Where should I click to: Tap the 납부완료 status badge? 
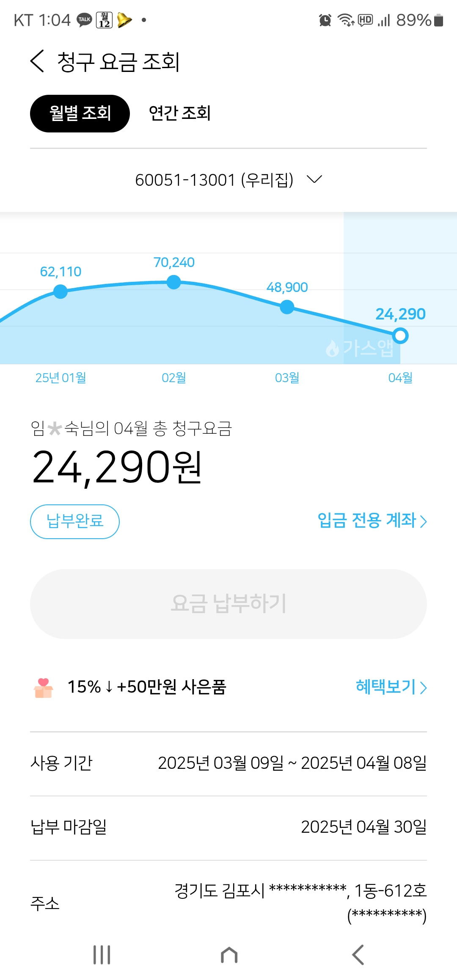[75, 521]
